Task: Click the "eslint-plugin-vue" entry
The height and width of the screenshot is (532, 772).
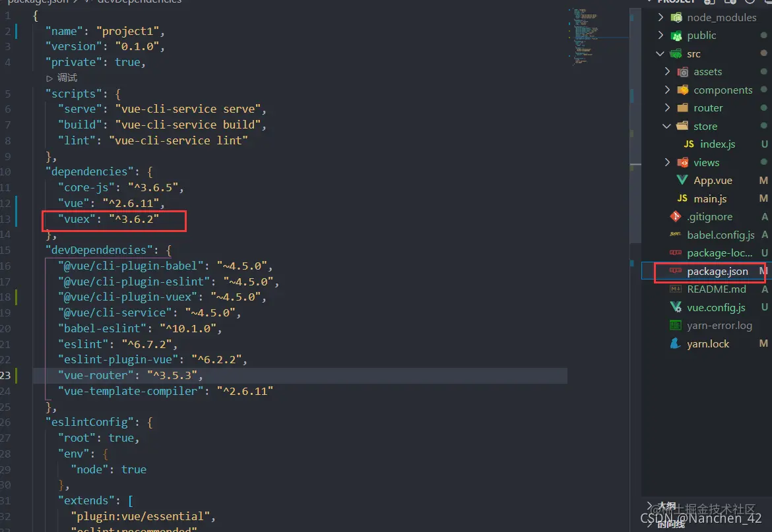Action: [152, 359]
